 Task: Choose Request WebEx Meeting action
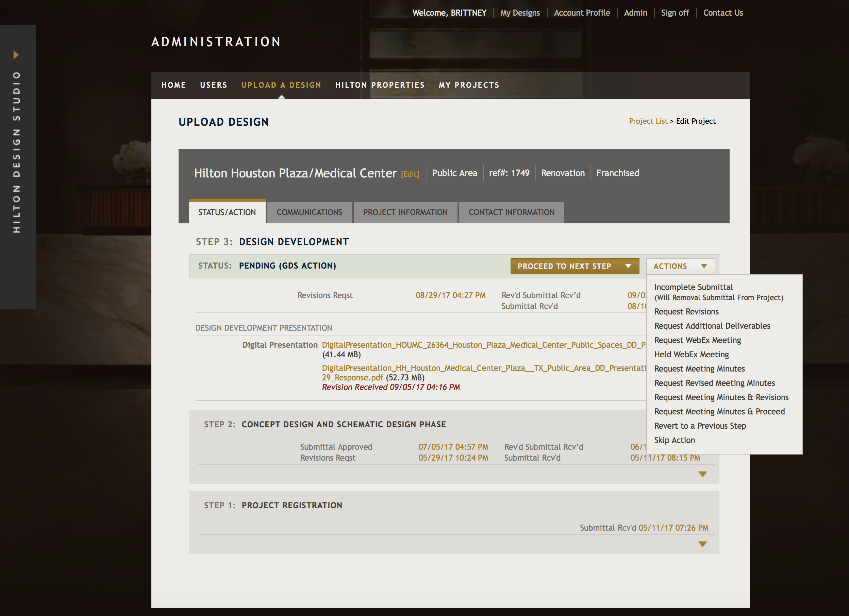(x=698, y=340)
